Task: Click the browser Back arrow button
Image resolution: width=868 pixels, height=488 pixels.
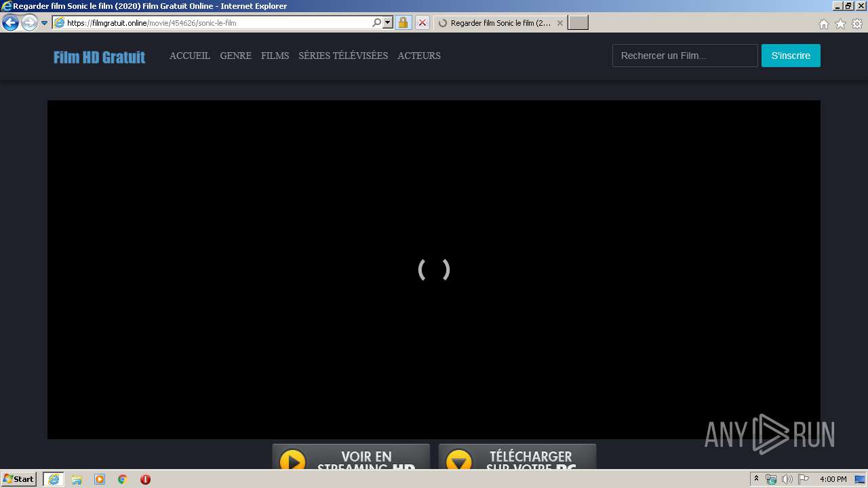Action: (10, 22)
